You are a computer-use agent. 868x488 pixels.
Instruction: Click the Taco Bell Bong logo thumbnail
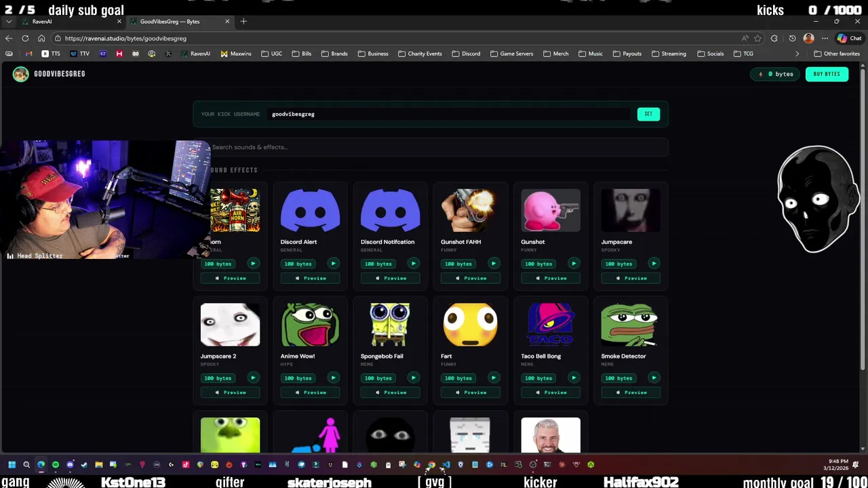click(x=550, y=325)
